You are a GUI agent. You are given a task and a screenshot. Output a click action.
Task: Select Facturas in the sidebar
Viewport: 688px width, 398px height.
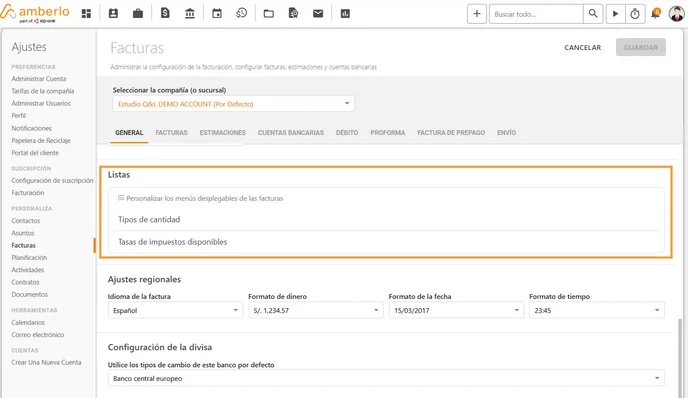click(x=23, y=245)
